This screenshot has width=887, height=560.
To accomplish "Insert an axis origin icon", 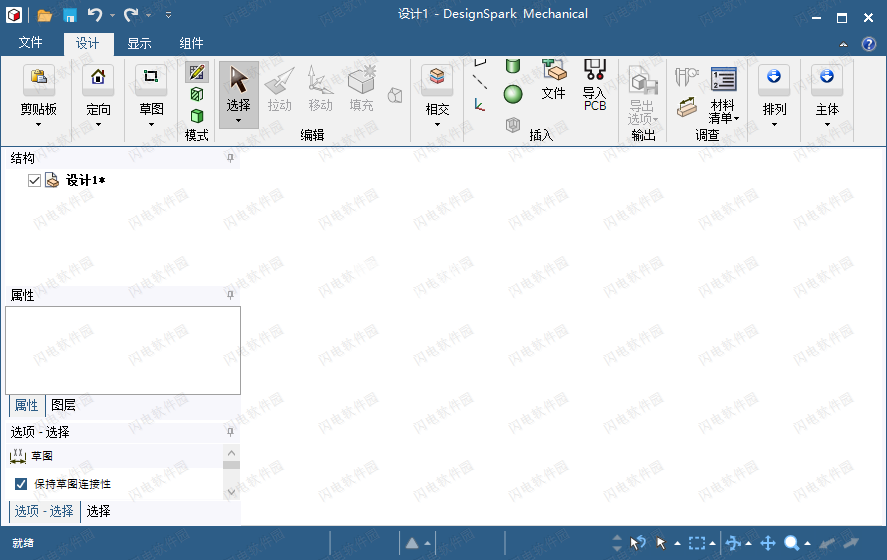I will 480,105.
